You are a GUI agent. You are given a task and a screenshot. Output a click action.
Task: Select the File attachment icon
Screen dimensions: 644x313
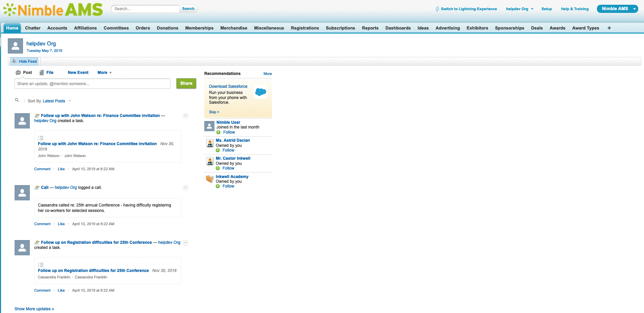pos(42,73)
